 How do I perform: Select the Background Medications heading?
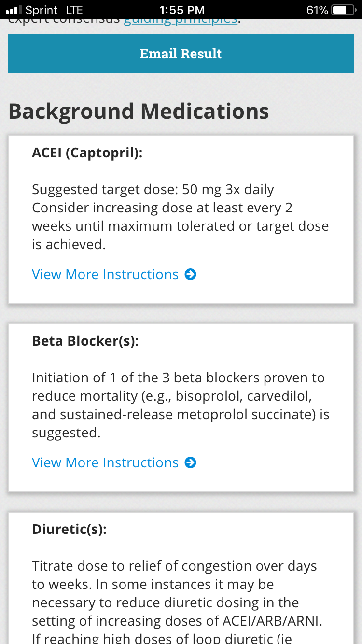(x=139, y=111)
